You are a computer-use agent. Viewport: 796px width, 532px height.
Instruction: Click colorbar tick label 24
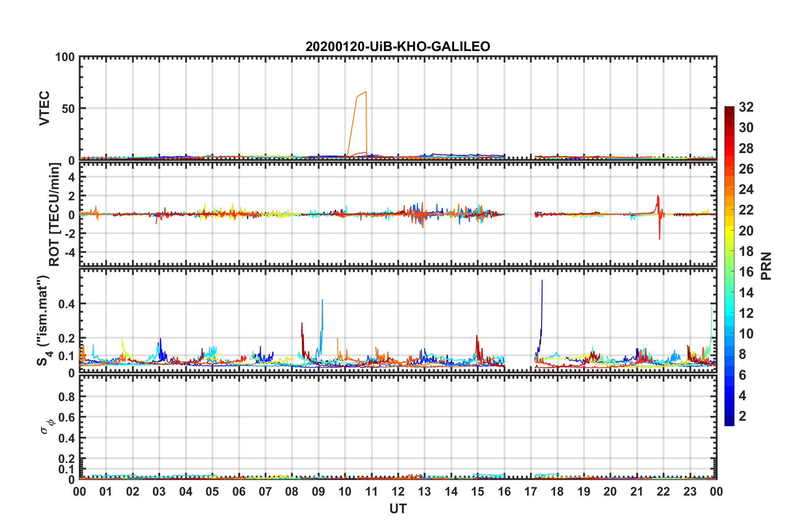(x=746, y=189)
